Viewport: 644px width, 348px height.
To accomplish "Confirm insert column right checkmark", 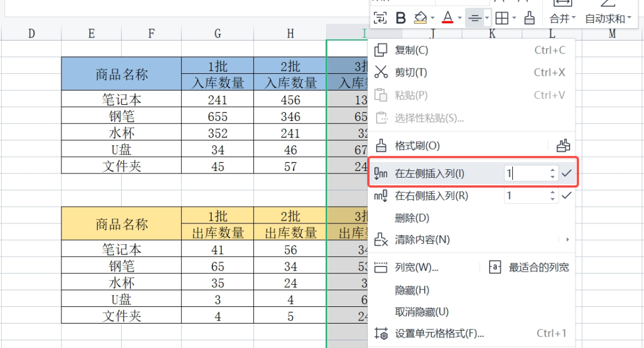I will (567, 195).
